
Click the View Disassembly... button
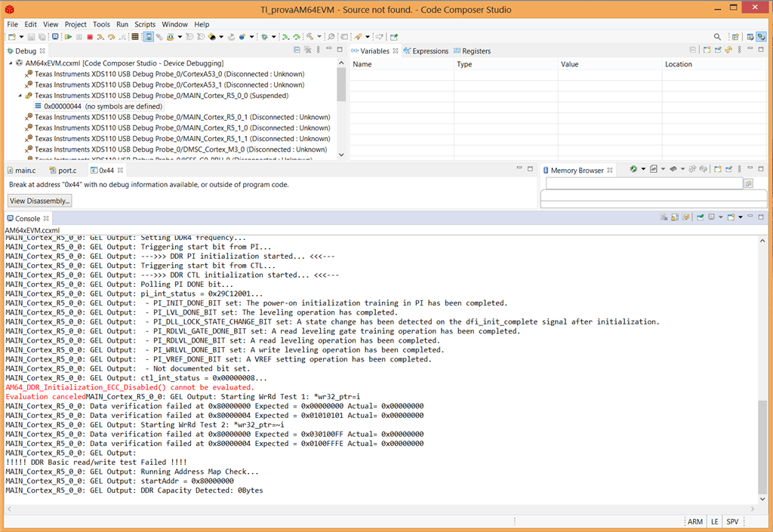click(x=39, y=201)
